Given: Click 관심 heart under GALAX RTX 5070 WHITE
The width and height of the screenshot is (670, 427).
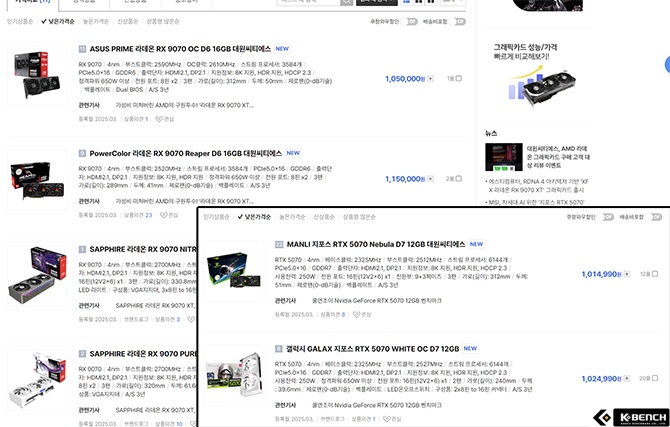Looking at the screenshot, I should point(392,419).
